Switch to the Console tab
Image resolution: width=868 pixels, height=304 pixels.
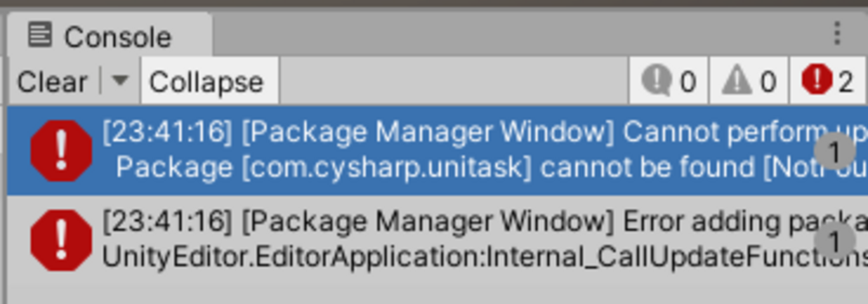pos(110,35)
